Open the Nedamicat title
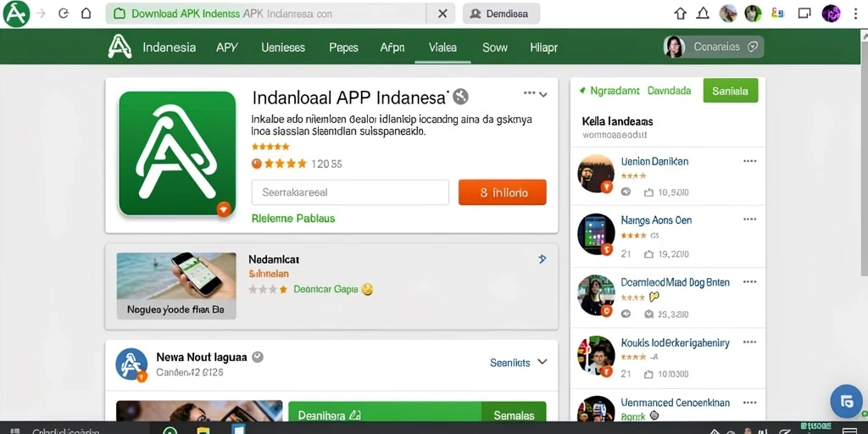Viewport: 868px width, 434px height. coord(274,259)
